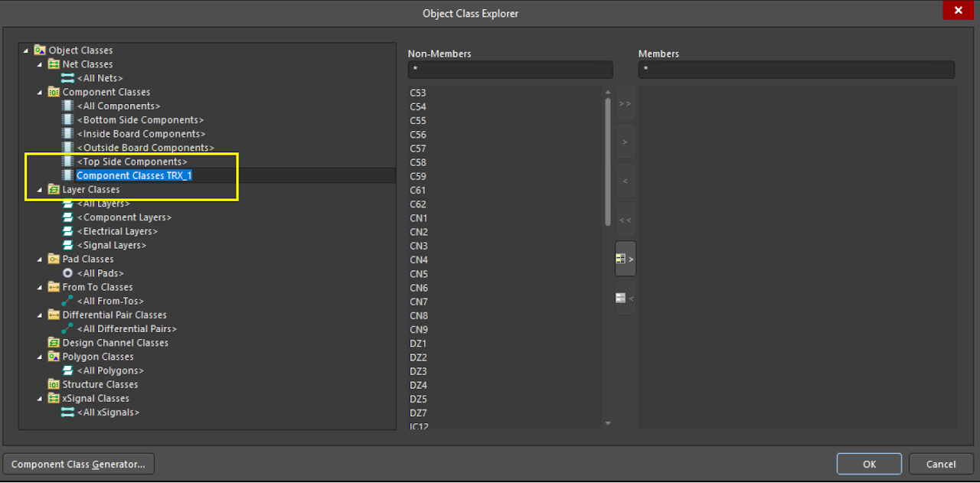980x483 pixels.
Task: Click the All xSignals icon
Action: coord(68,412)
